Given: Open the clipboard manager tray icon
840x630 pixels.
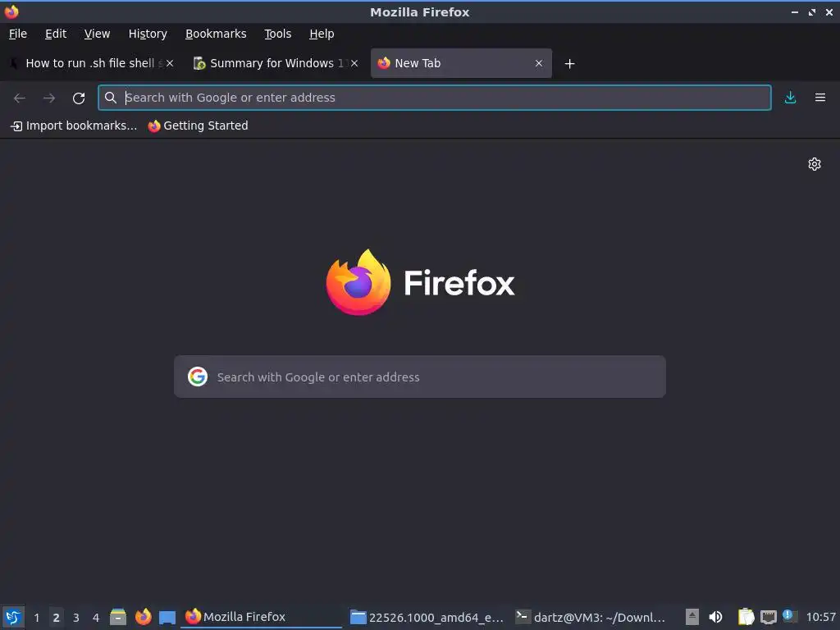Looking at the screenshot, I should (746, 617).
